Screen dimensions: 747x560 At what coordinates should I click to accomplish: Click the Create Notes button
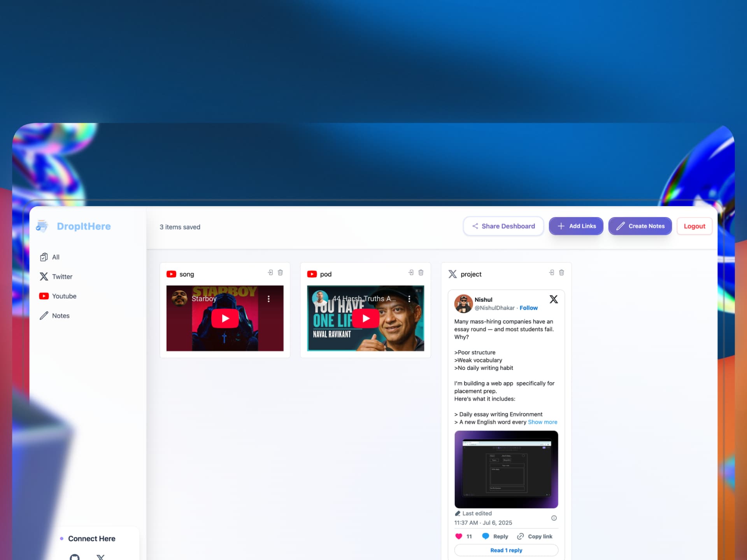[x=640, y=226]
